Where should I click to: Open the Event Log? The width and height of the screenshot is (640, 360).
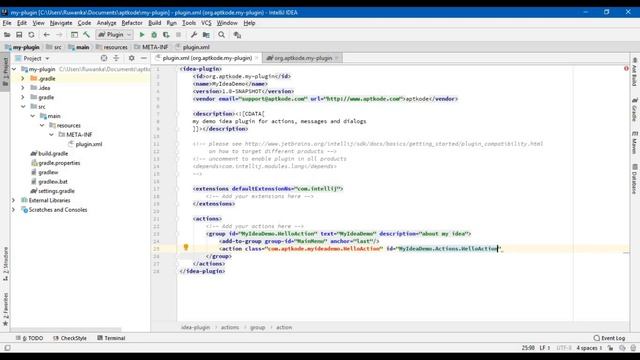tap(609, 338)
